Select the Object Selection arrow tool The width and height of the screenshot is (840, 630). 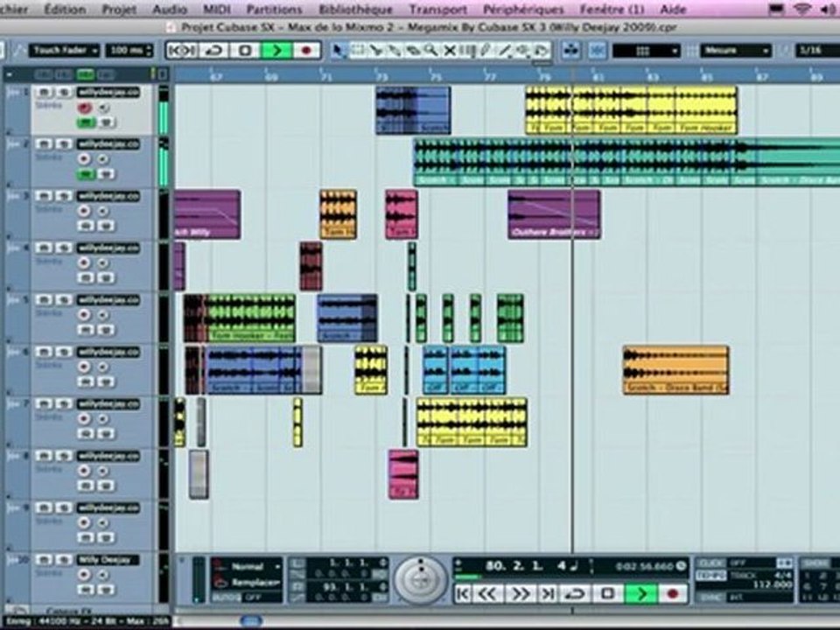pos(338,51)
